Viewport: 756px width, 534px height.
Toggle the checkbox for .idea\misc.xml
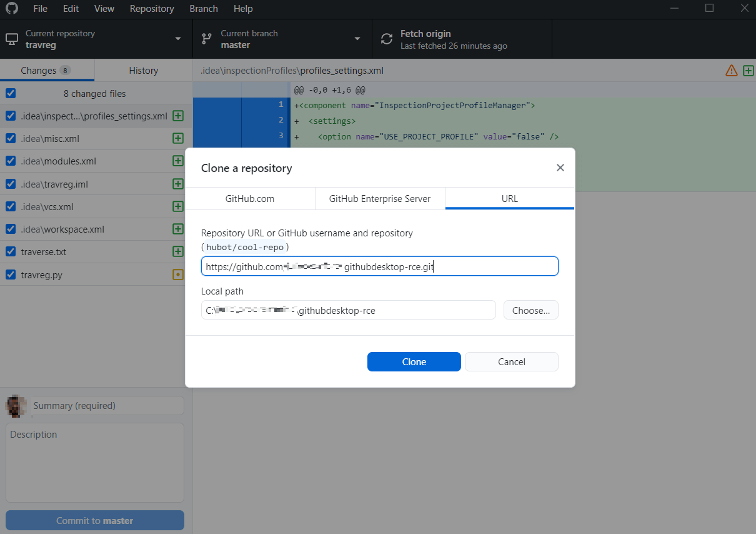click(11, 139)
